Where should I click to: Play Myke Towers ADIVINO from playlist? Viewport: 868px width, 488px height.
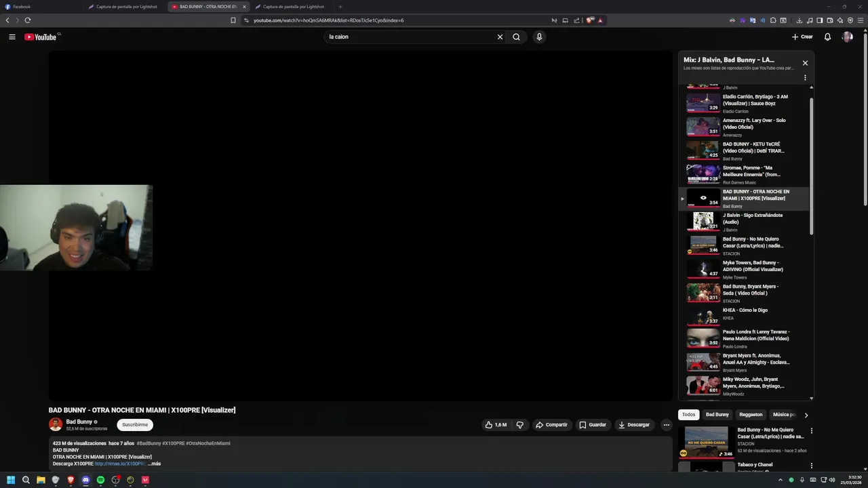pos(744,269)
